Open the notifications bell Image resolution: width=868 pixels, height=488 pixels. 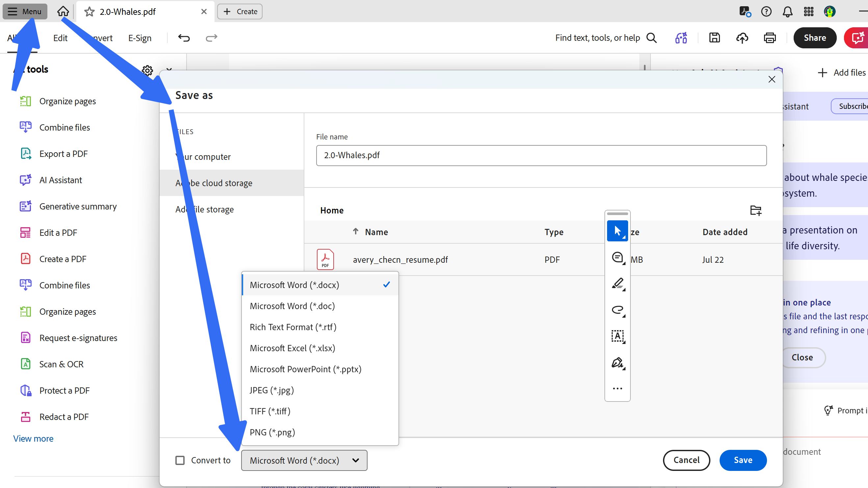787,12
